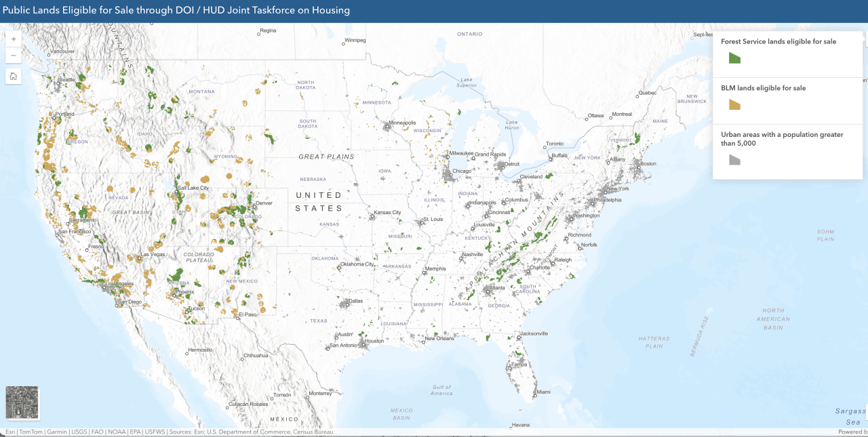The height and width of the screenshot is (437, 868).
Task: Zoom out using the minus icon
Action: [13, 56]
